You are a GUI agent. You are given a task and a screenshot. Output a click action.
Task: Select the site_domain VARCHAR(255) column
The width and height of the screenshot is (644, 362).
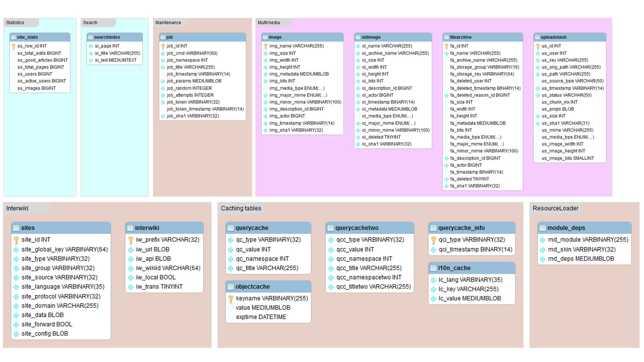point(60,306)
